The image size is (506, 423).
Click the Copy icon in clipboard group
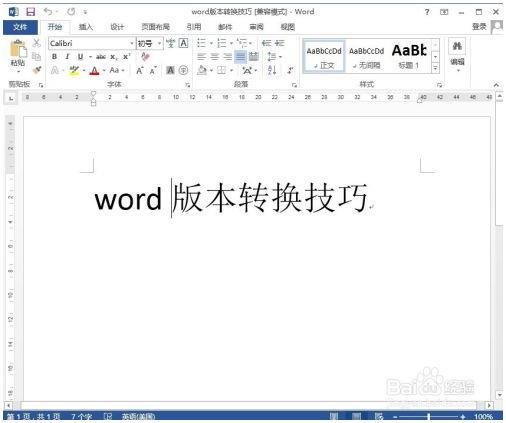[x=36, y=56]
